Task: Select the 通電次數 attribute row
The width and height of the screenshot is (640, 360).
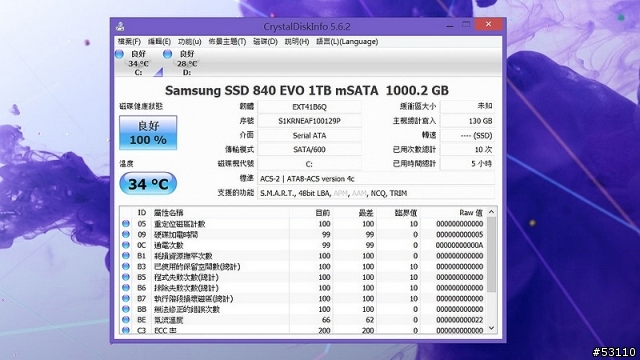Action: (303, 245)
